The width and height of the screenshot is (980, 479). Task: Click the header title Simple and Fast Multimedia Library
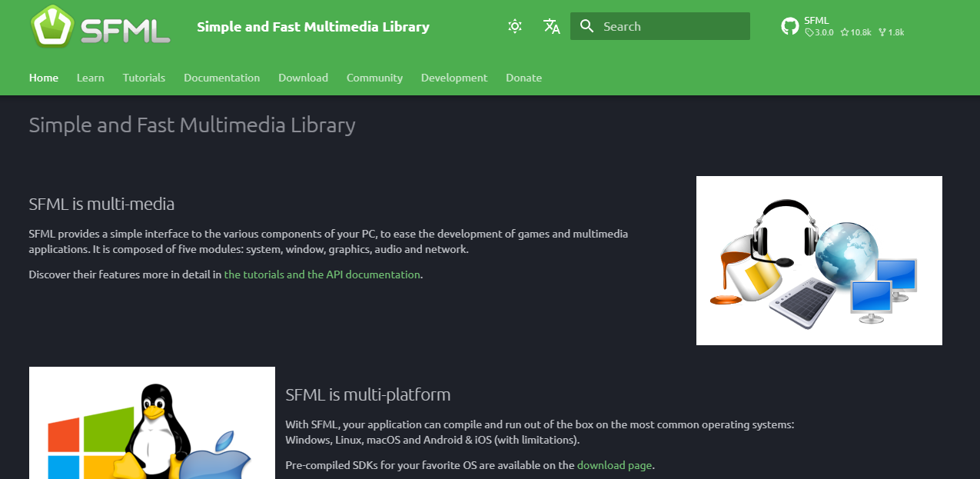[313, 27]
